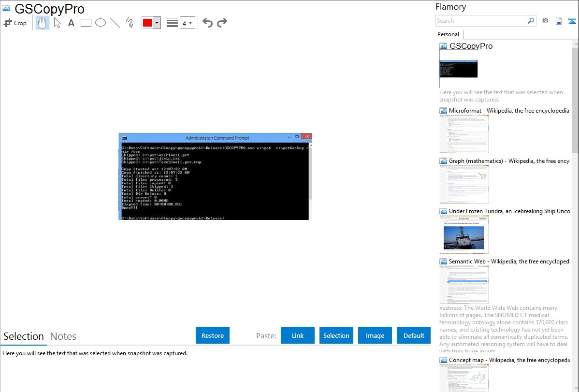Switch to the Selection tab
This screenshot has height=392, width=579.
click(x=24, y=336)
